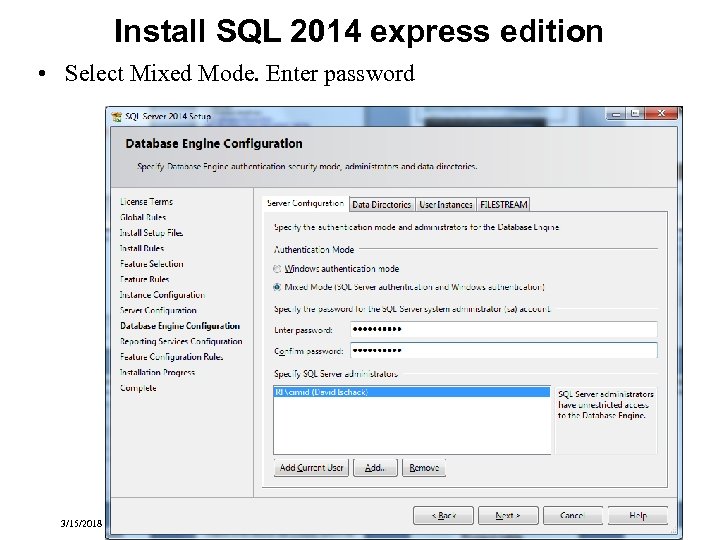Click Install Setup Files step
Image resolution: width=720 pixels, height=540 pixels.
pos(151,233)
